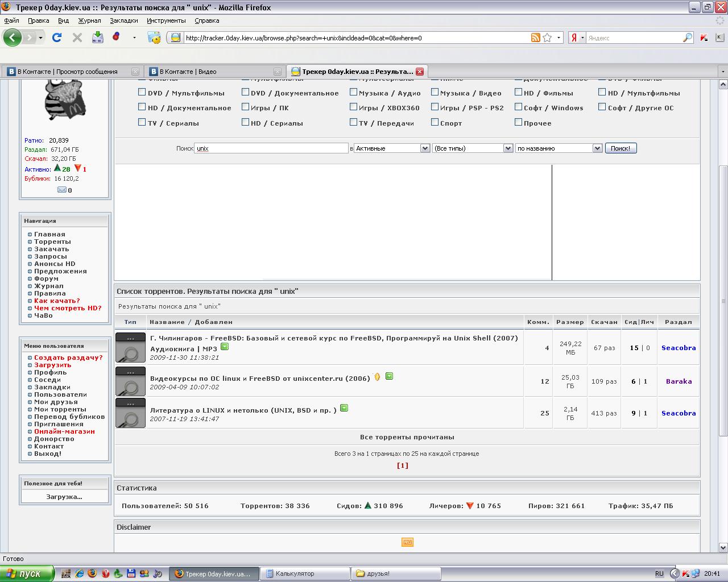The width and height of the screenshot is (728, 582).
Task: Click the orange icon under Disclaimer
Action: click(407, 542)
